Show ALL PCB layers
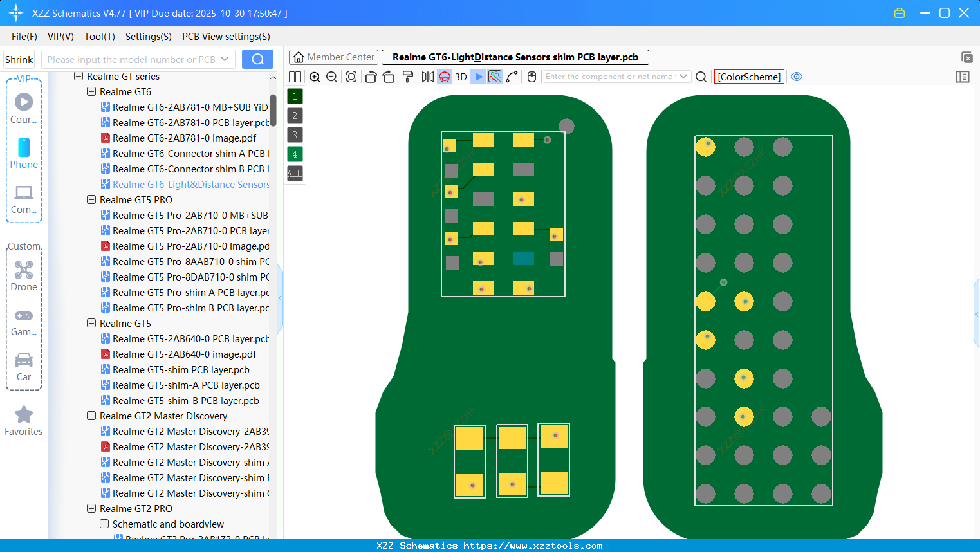Image resolution: width=980 pixels, height=552 pixels. (294, 173)
